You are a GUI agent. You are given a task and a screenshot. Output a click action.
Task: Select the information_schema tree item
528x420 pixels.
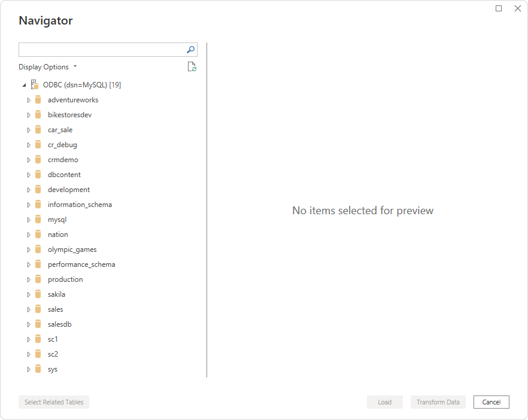click(x=80, y=205)
